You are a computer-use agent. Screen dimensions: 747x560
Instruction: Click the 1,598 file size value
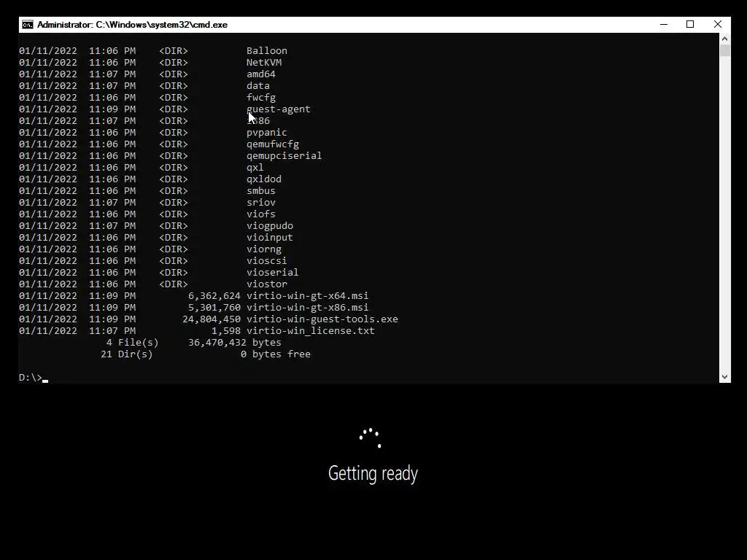[x=226, y=330]
